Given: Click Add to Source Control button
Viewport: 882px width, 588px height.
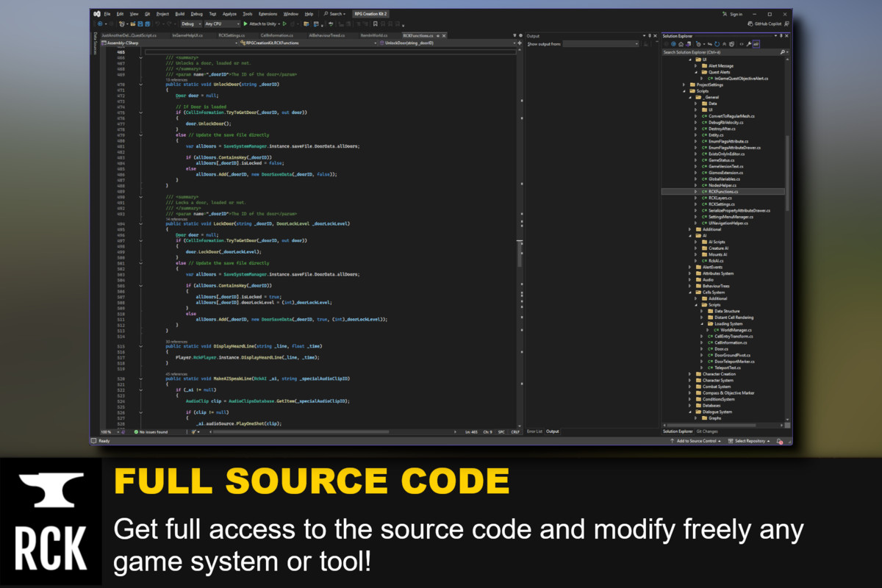Looking at the screenshot, I should tap(695, 441).
